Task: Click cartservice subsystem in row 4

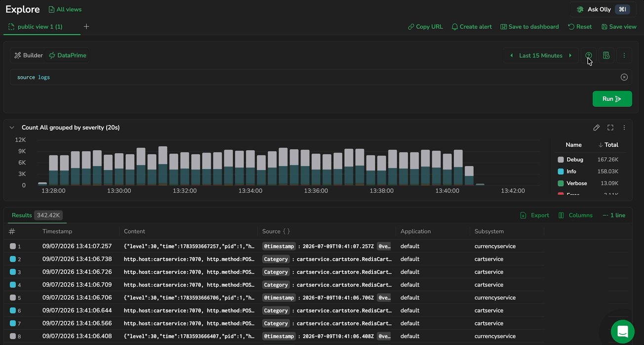Action: pyautogui.click(x=489, y=285)
